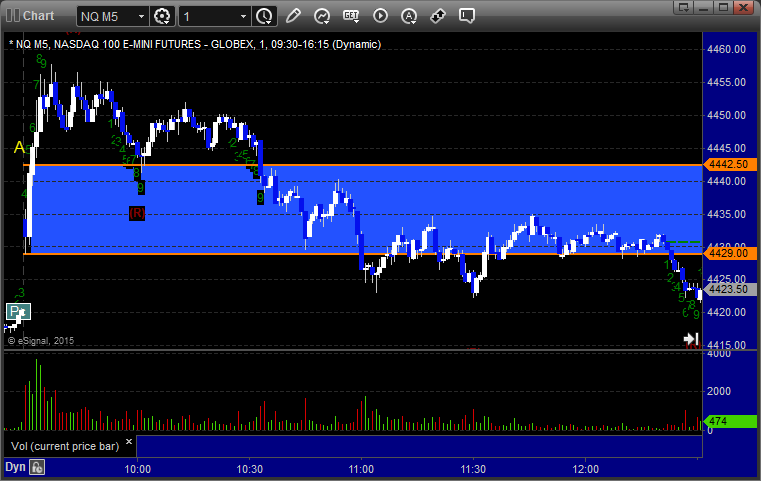Screen dimensions: 761x481
Task: Click the 10:30 time axis label
Action: pyautogui.click(x=249, y=469)
